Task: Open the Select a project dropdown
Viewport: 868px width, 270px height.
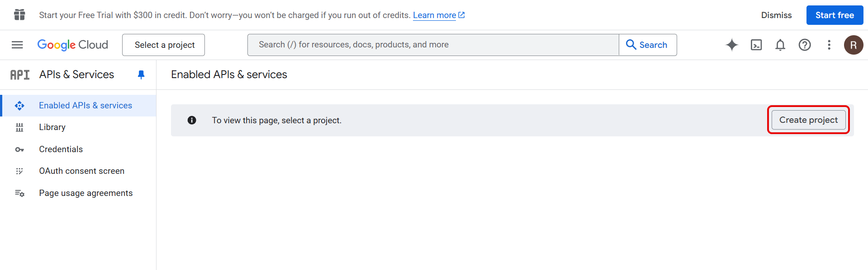Action: click(x=163, y=45)
